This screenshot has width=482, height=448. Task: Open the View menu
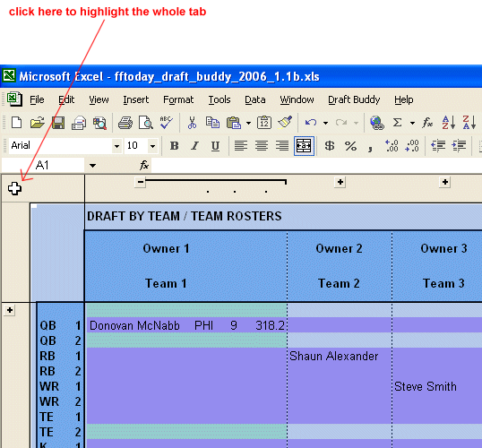99,99
